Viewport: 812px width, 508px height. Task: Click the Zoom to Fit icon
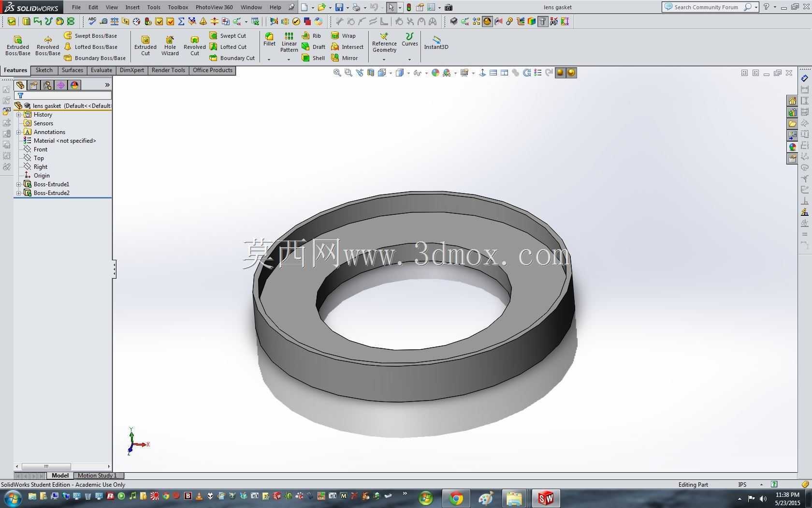pos(337,73)
